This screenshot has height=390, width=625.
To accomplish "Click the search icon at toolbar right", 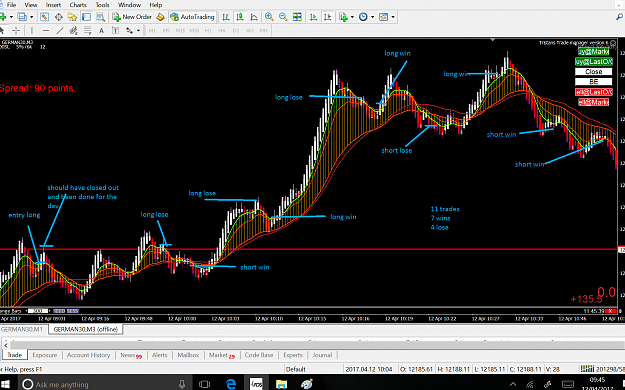I will coord(619,17).
